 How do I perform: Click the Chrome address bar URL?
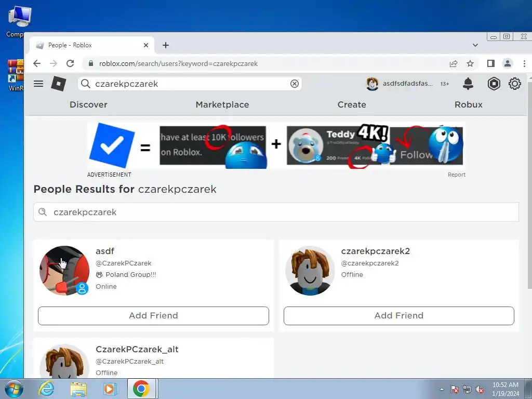(179, 63)
